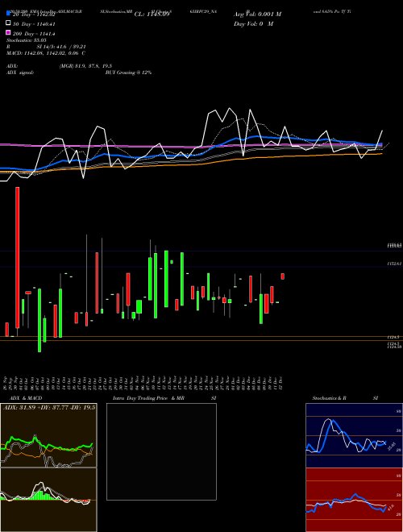Click the tallest red candlestick near chart start

17,257
